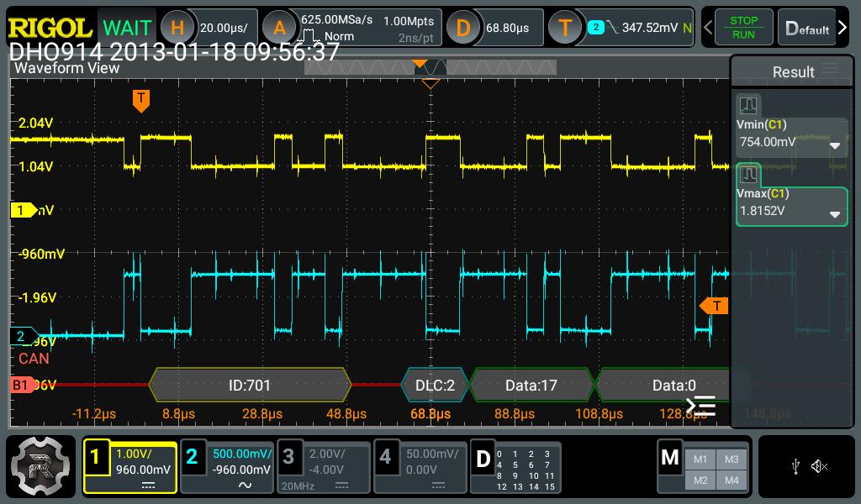Image resolution: width=861 pixels, height=504 pixels.
Task: Open the main menu gear icon
Action: (40, 467)
